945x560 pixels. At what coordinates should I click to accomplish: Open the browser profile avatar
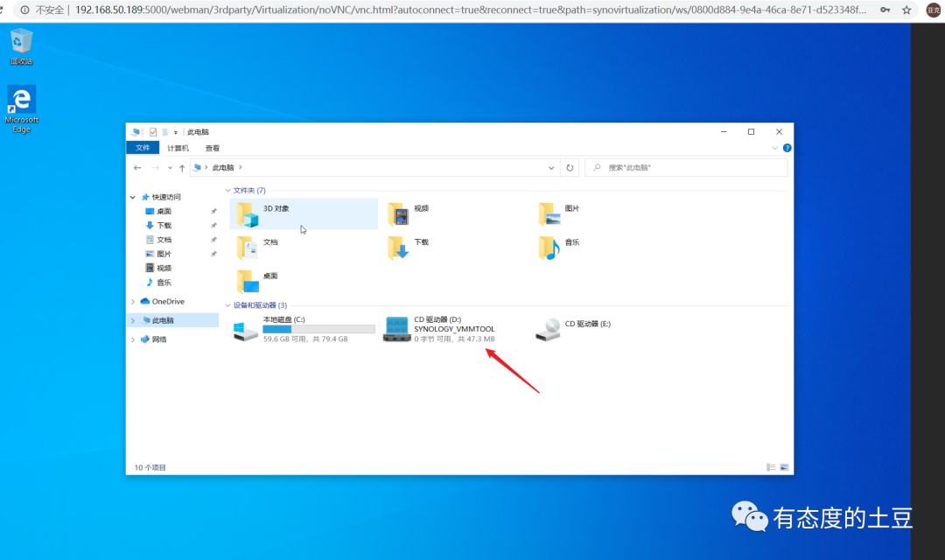(x=934, y=10)
